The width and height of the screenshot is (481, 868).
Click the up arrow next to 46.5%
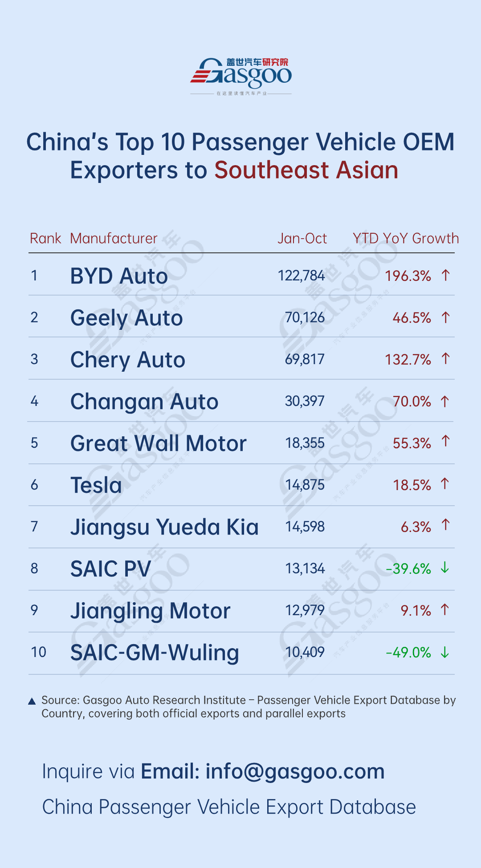pos(445,317)
